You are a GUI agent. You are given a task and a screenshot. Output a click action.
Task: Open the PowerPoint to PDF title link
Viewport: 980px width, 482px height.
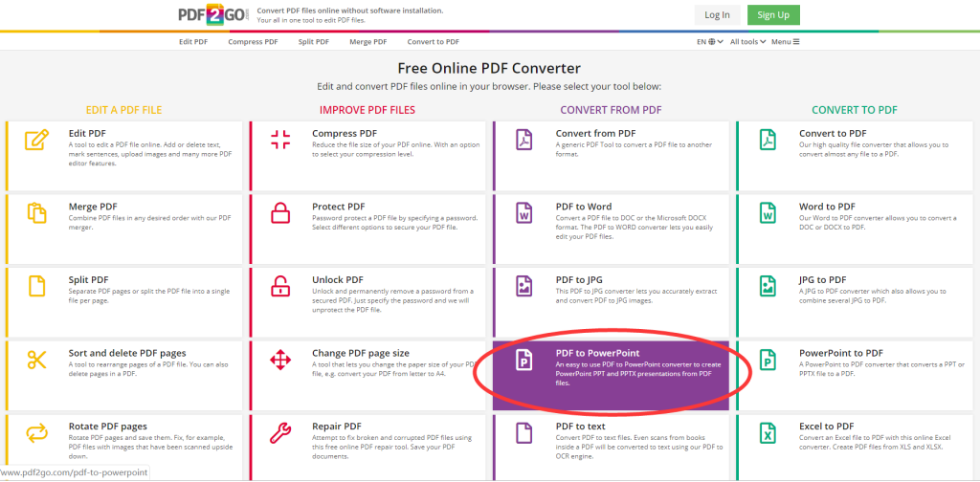[x=841, y=353]
